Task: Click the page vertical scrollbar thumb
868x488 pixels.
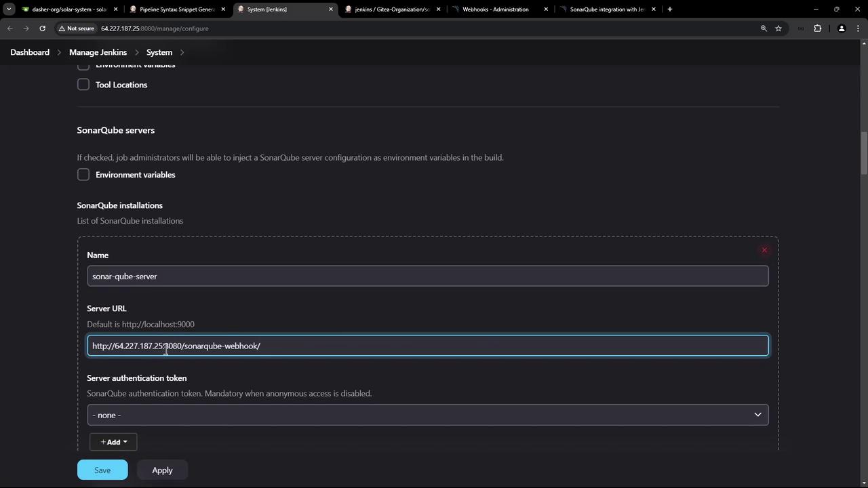Action: [864, 152]
